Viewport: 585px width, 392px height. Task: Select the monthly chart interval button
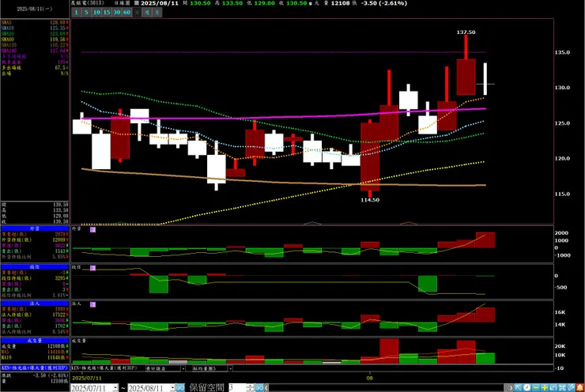pos(157,13)
